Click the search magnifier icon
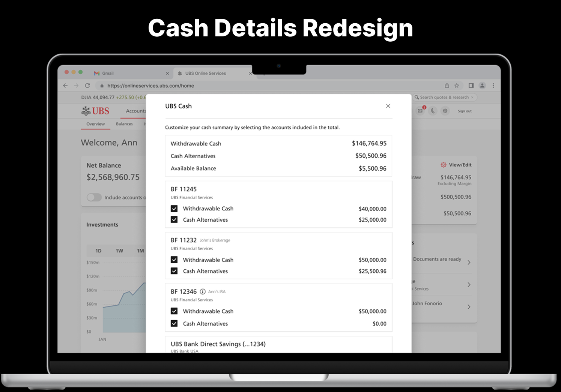The width and height of the screenshot is (561, 392). coord(417,97)
